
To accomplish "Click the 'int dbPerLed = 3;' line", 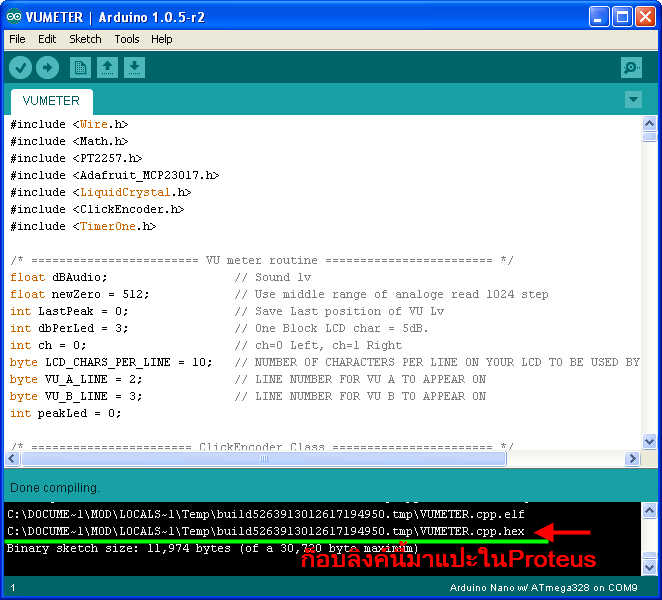I will tap(69, 329).
